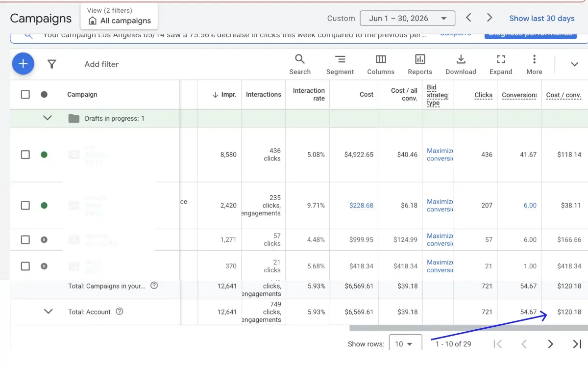This screenshot has height=368, width=588.
Task: Sort by the Interaction rate column header
Action: click(309, 95)
